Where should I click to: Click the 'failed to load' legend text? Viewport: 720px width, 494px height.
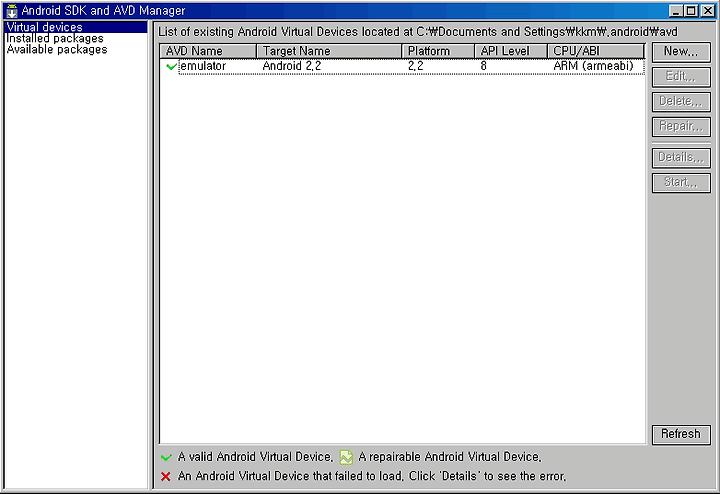click(x=372, y=476)
